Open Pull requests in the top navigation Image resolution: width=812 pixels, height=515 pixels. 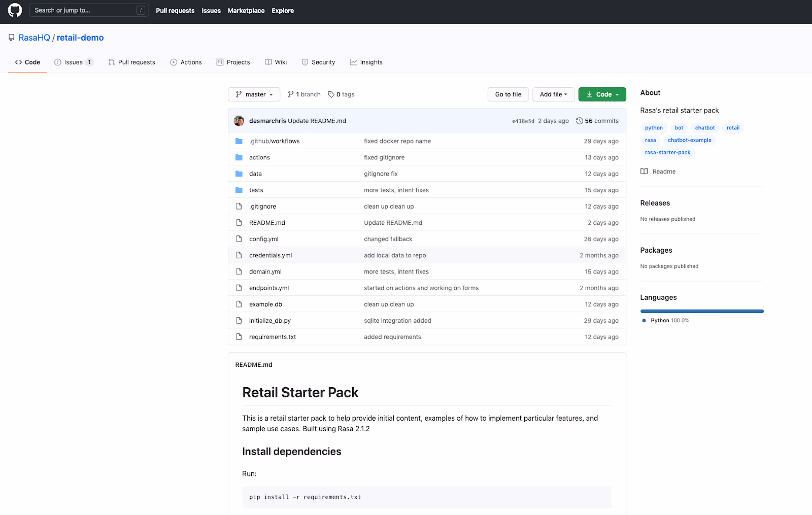[x=175, y=11]
